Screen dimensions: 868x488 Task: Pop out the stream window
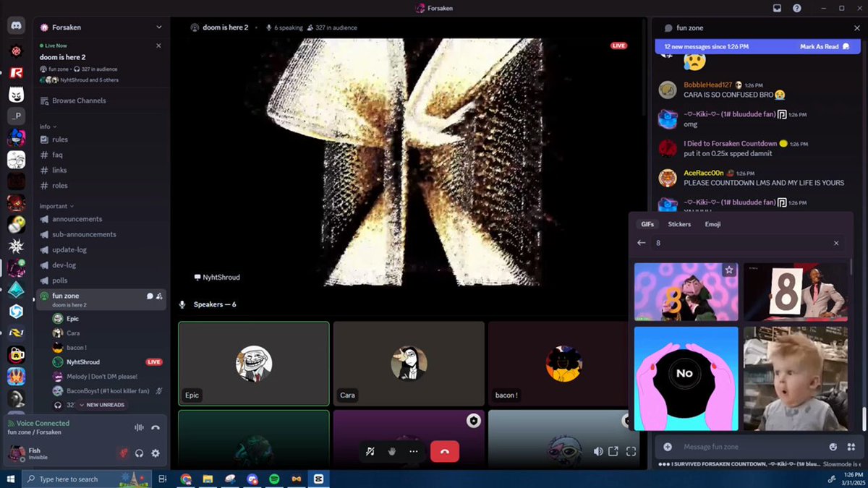click(x=613, y=451)
